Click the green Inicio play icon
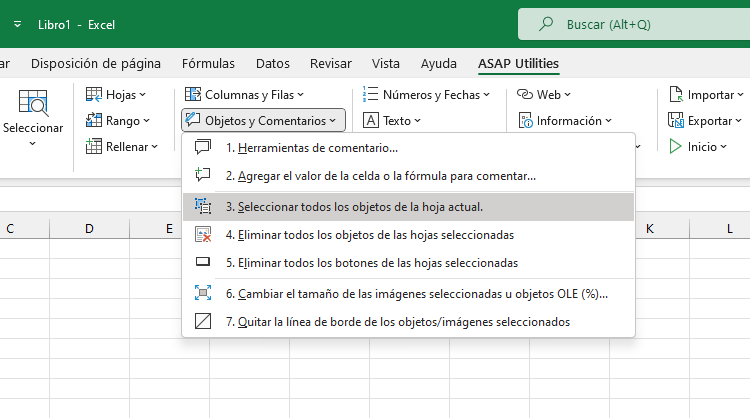750x418 pixels. tap(675, 146)
